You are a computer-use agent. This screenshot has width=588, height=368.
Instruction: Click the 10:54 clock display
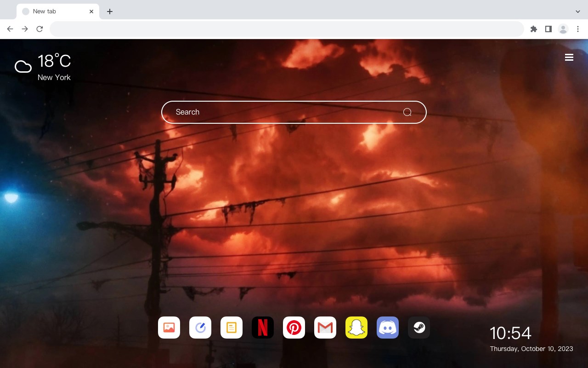click(x=510, y=333)
